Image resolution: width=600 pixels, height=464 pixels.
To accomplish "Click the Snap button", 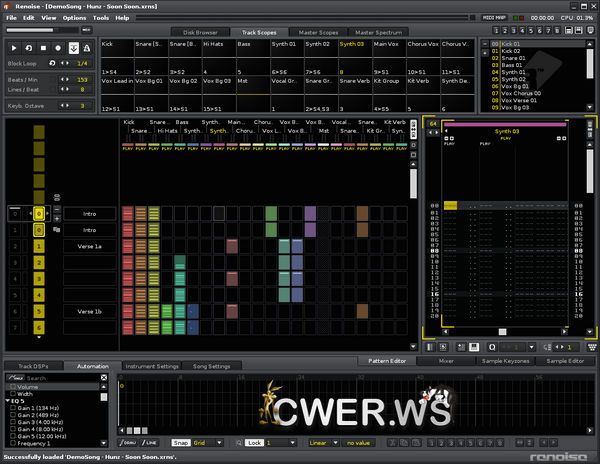I will click(180, 442).
